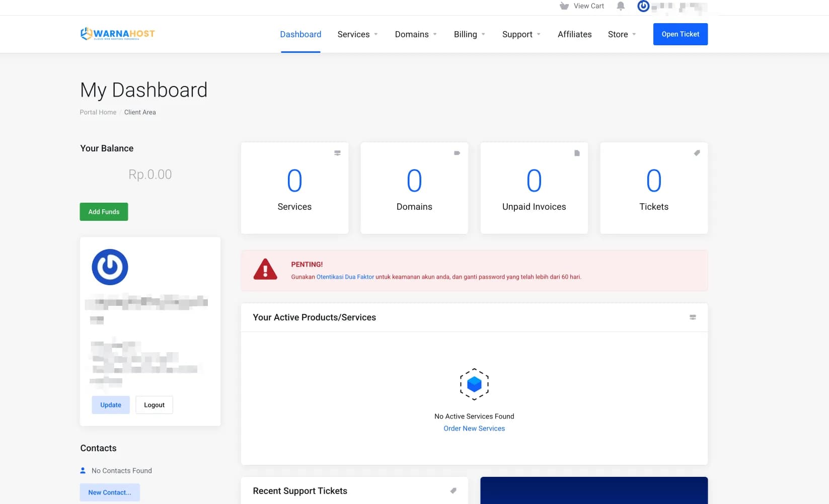Click the green Add Funds button

(x=104, y=212)
